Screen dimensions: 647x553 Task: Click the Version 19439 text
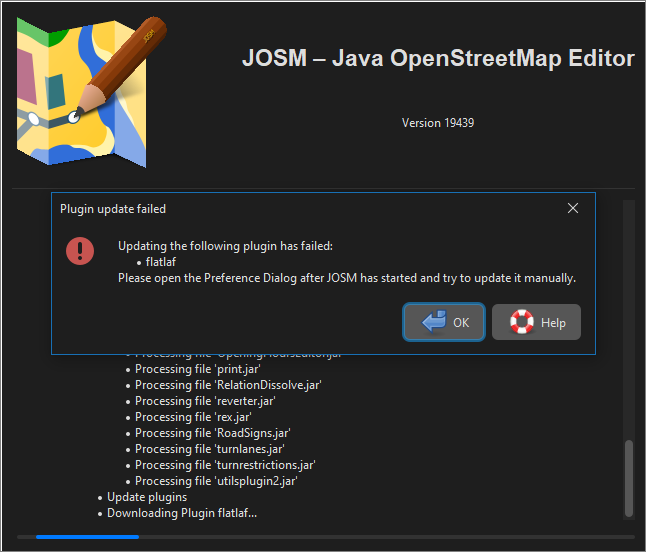click(437, 123)
